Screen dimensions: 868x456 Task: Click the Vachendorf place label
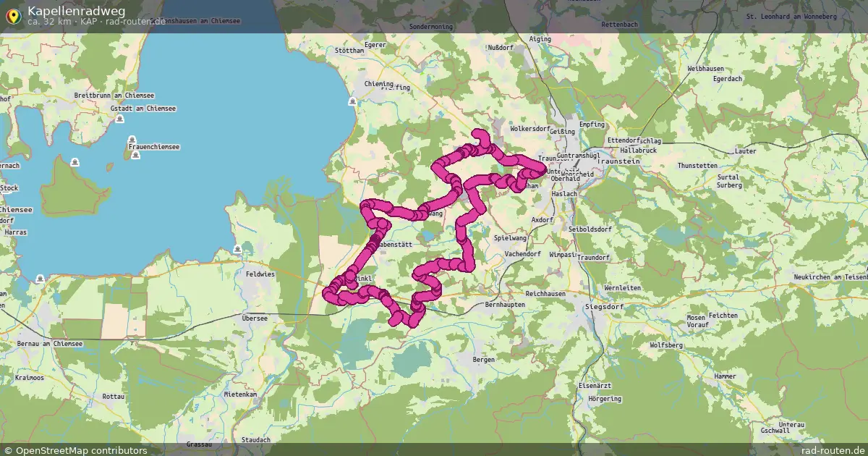(523, 254)
